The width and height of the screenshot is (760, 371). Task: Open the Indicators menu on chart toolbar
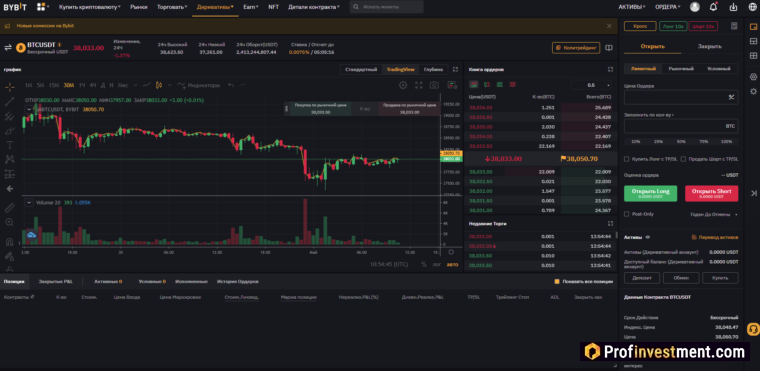click(198, 85)
